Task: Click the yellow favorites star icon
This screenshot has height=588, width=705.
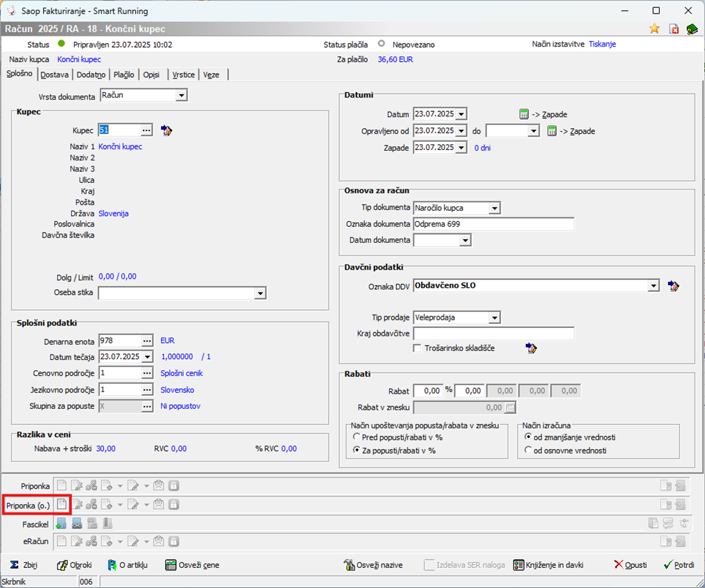Action: tap(655, 29)
